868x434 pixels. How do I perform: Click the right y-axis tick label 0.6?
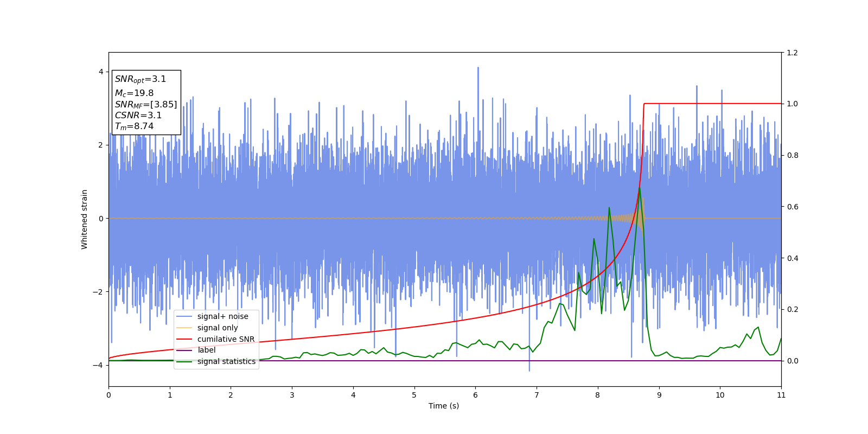792,207
